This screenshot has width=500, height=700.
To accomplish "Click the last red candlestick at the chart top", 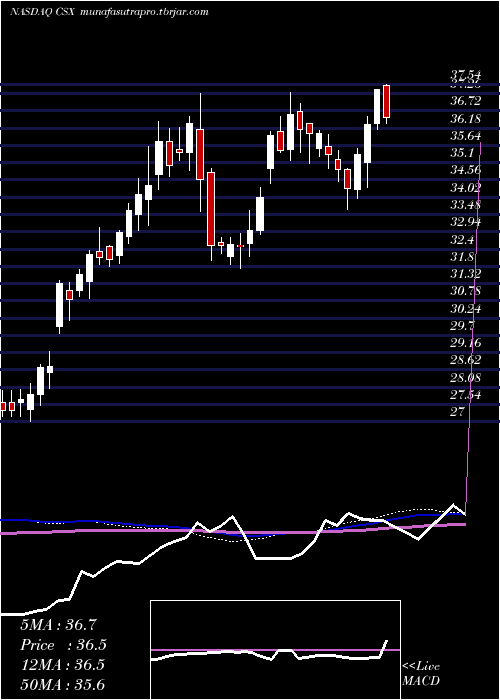I will [387, 101].
